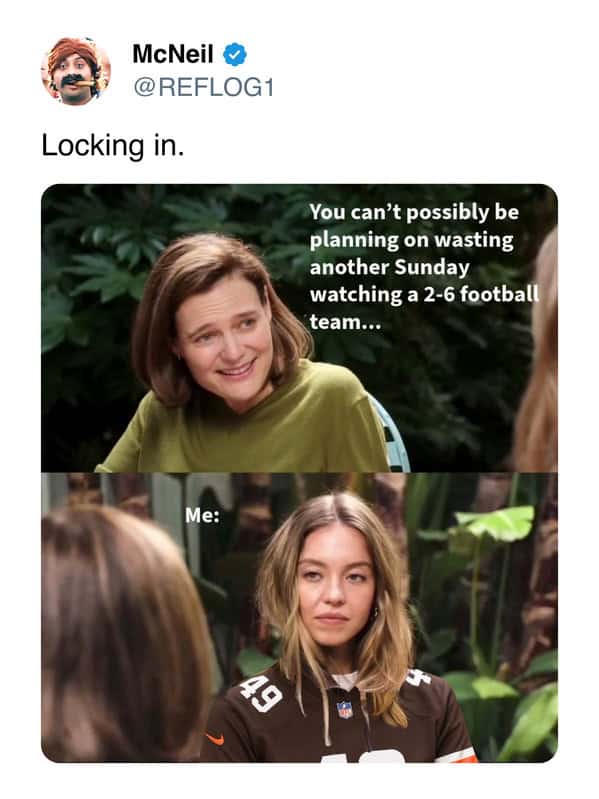The height and width of the screenshot is (799, 599).
Task: Click the light blue chair back
Action: tap(391, 433)
